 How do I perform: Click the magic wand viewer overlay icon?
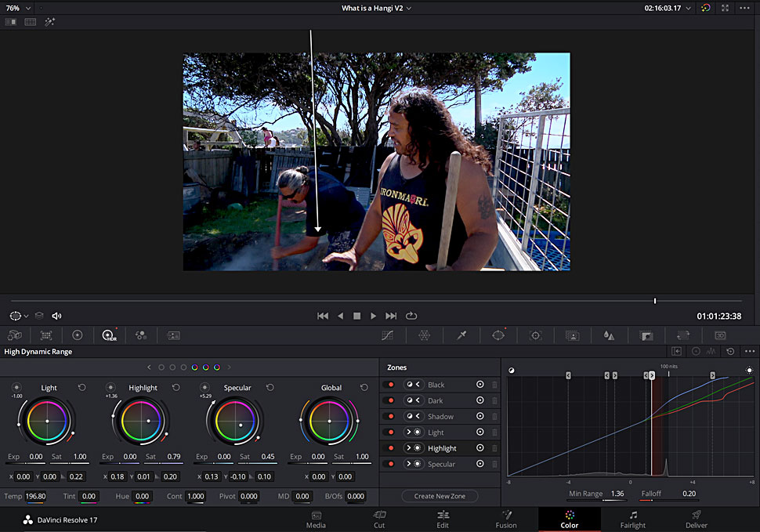point(50,22)
